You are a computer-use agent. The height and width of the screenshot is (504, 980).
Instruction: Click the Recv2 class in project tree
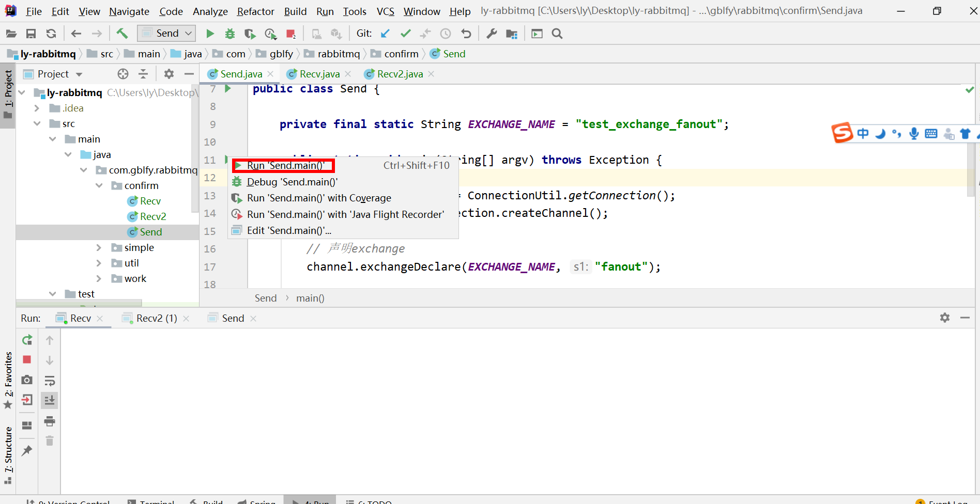coord(153,216)
